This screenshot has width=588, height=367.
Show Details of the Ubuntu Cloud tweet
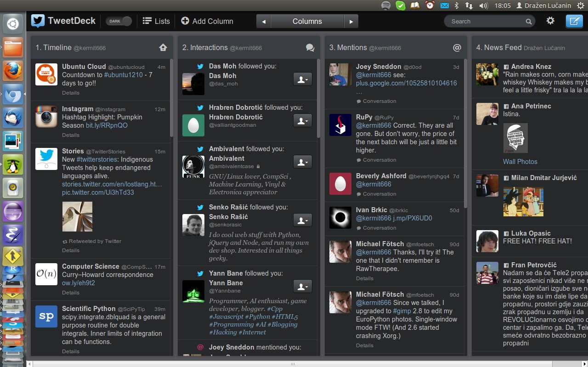(x=71, y=93)
